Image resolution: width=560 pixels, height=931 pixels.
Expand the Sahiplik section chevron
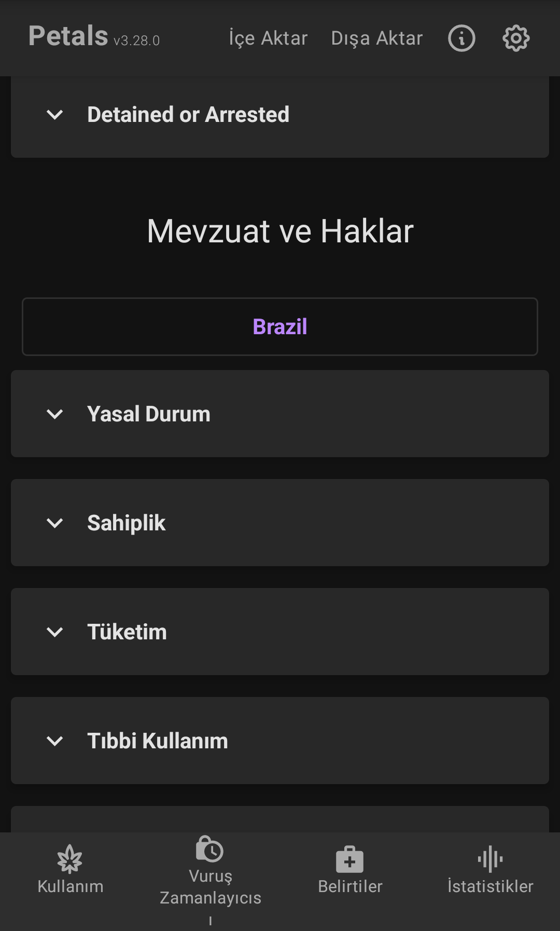pos(55,523)
